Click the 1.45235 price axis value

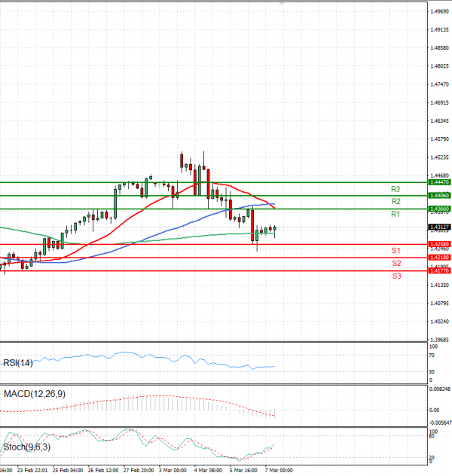[439, 157]
